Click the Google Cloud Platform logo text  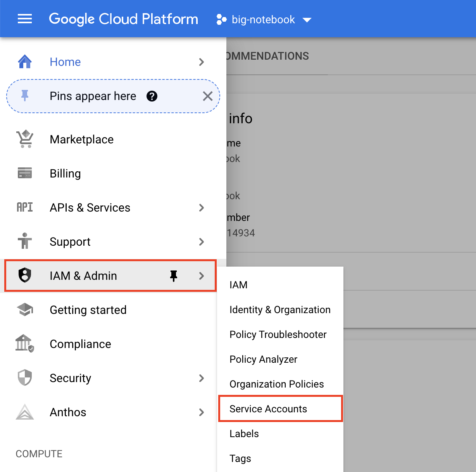[123, 19]
